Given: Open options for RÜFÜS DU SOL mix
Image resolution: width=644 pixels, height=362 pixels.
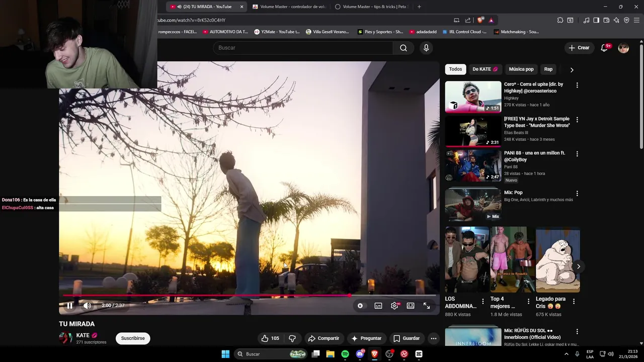Looking at the screenshot, I should (577, 332).
